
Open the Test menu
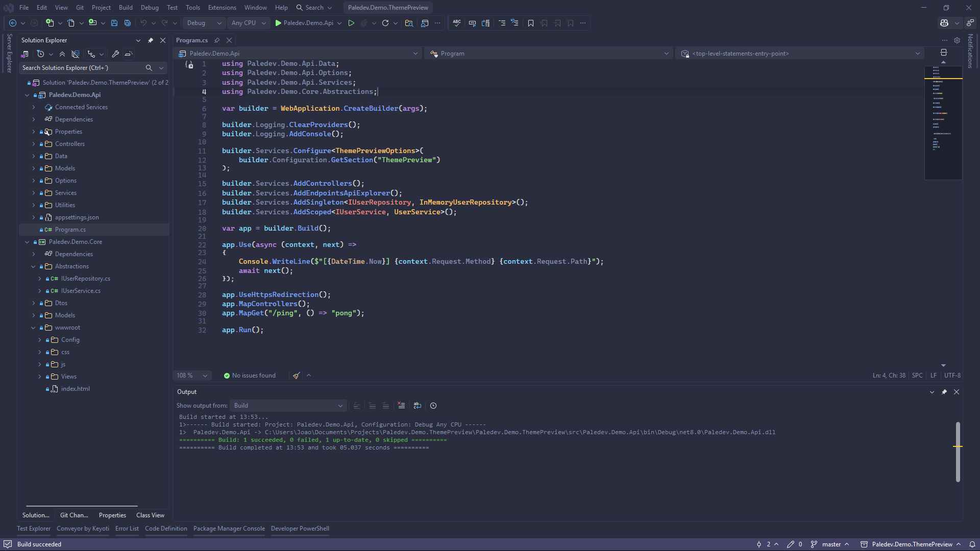pos(172,8)
